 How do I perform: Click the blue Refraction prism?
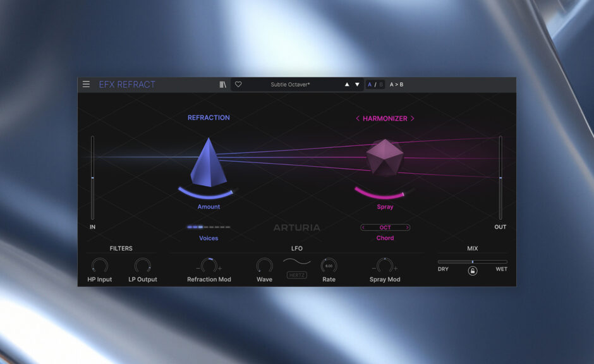pos(209,163)
